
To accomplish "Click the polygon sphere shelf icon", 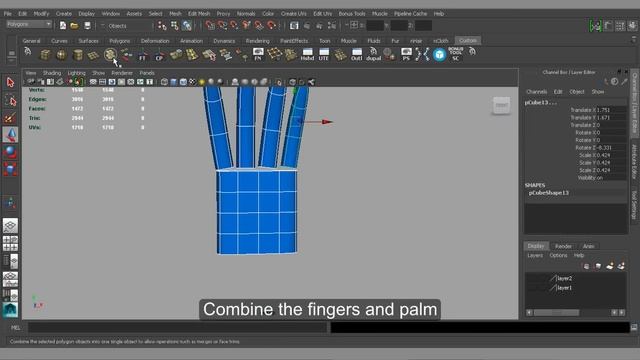I will click(x=61, y=55).
